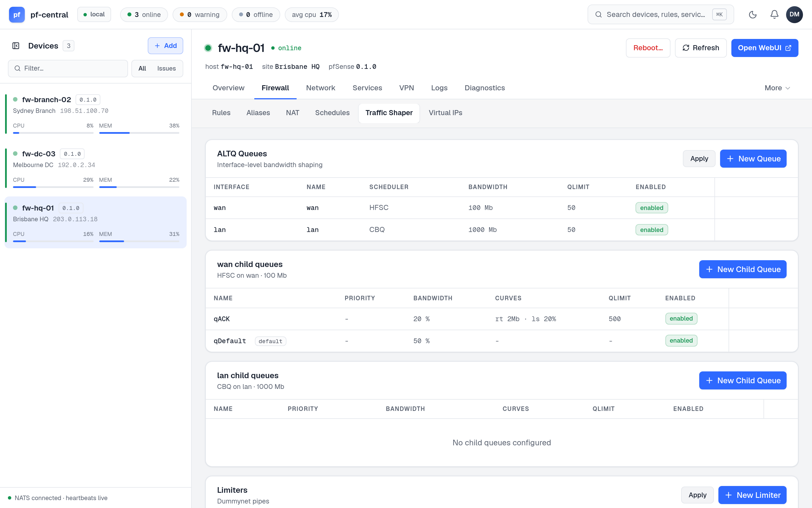
Task: Select fw-dc-03 device card
Action: [96, 168]
